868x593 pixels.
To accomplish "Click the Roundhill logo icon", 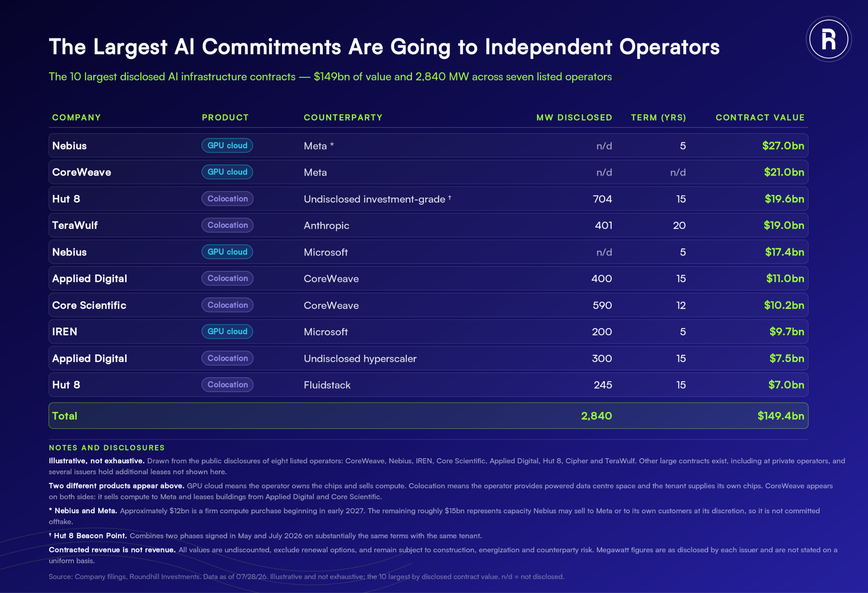I will pos(829,39).
